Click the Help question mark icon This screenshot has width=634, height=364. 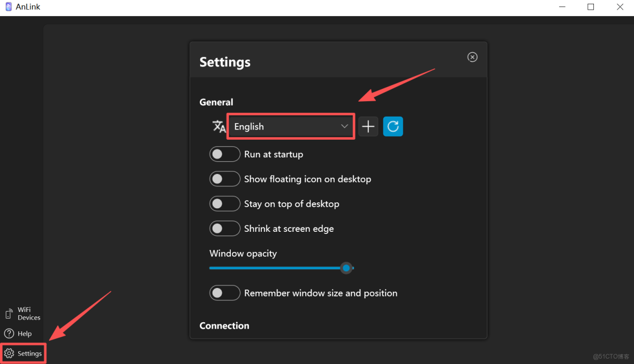tap(9, 333)
